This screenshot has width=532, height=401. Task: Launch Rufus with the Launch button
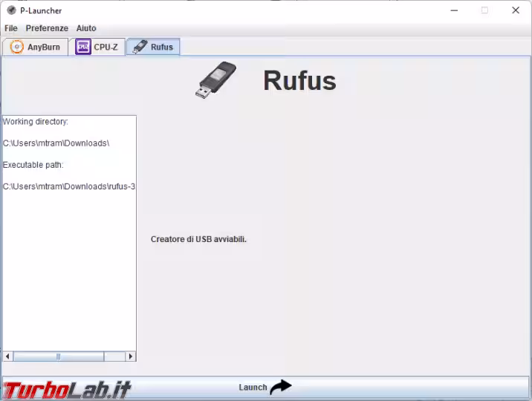pos(266,387)
